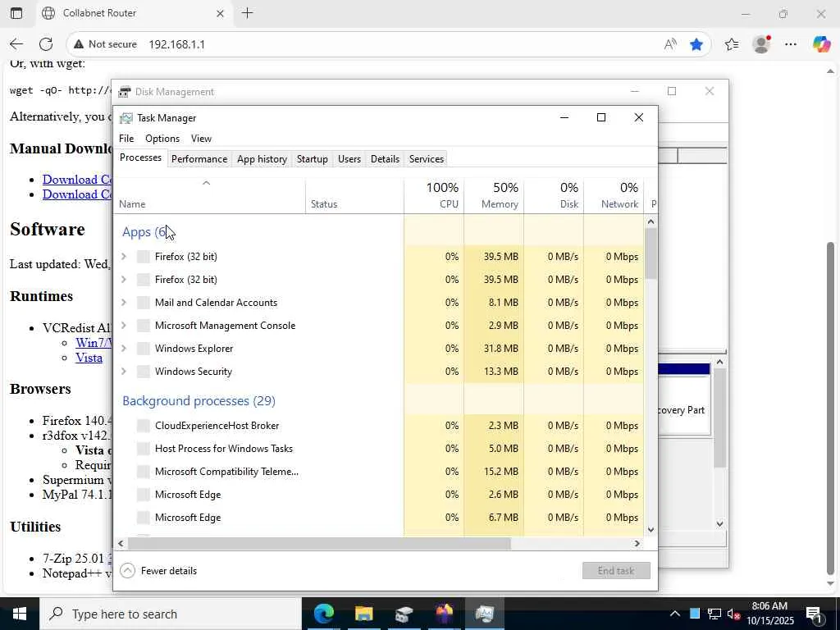Open Task Manager Options menu
This screenshot has height=630, width=840.
pos(162,139)
